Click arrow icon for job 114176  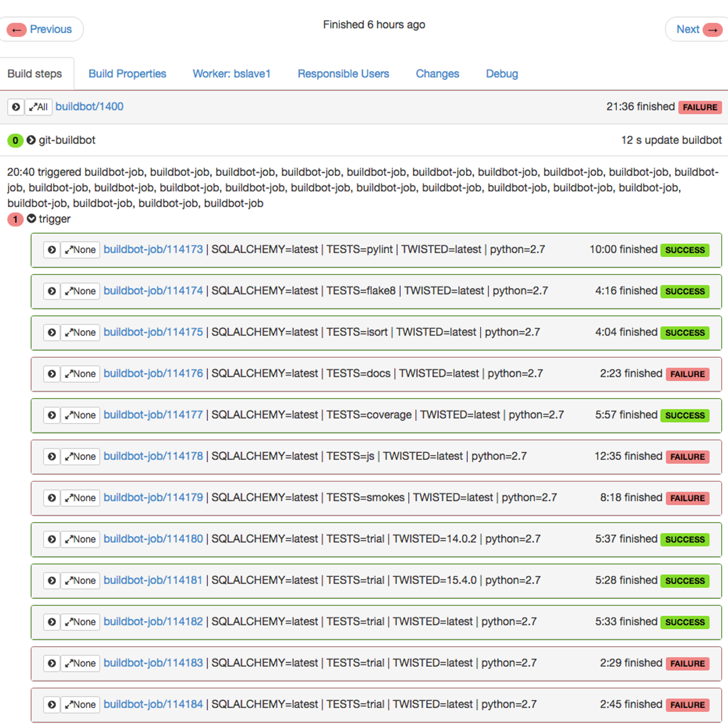tap(52, 374)
